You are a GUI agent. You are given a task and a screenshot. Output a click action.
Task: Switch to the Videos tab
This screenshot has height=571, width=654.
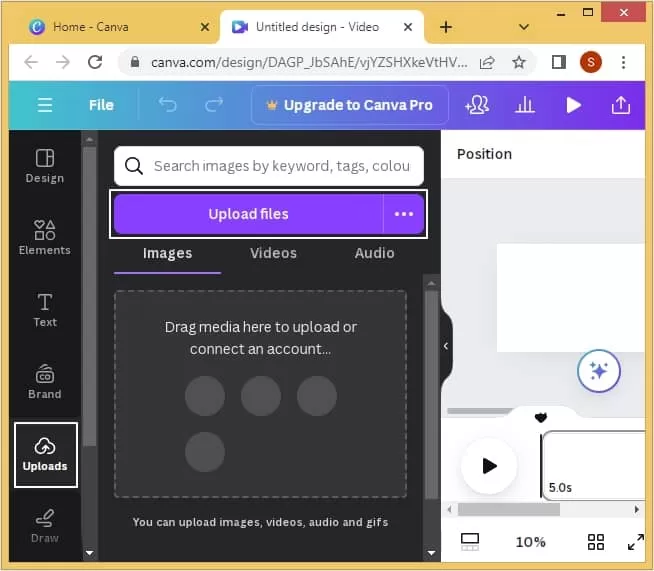pos(273,253)
